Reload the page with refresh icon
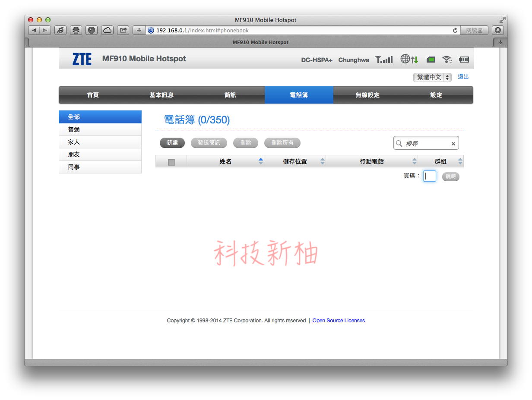This screenshot has height=400, width=532. (455, 31)
